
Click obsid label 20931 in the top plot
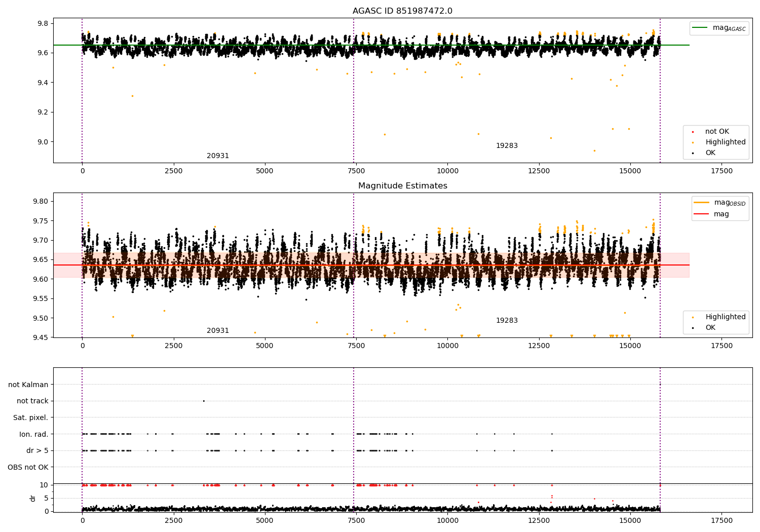(x=218, y=156)
